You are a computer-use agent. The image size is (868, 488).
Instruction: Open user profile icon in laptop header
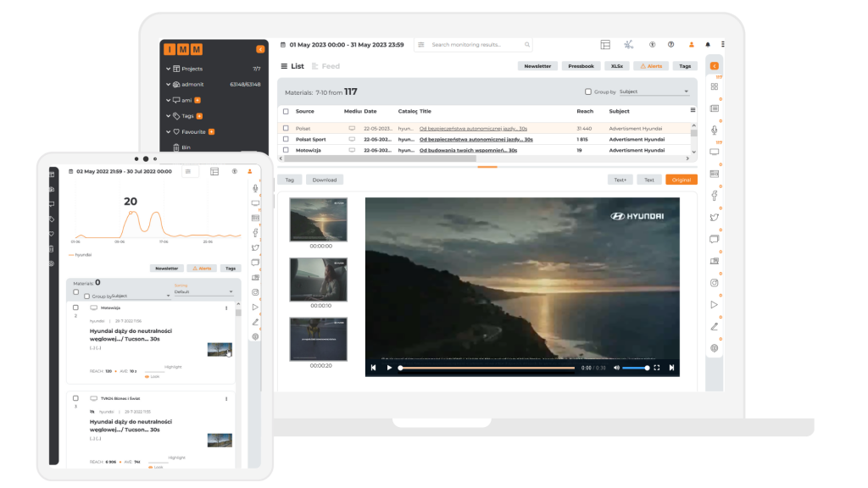tap(691, 44)
